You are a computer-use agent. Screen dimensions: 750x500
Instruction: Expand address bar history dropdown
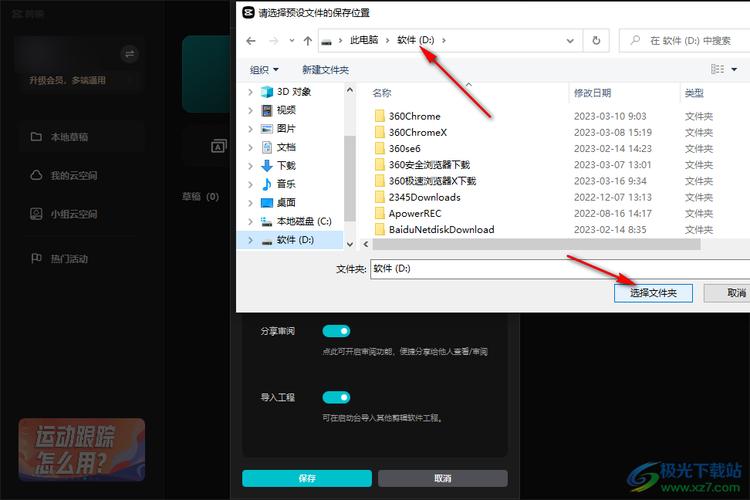point(570,41)
